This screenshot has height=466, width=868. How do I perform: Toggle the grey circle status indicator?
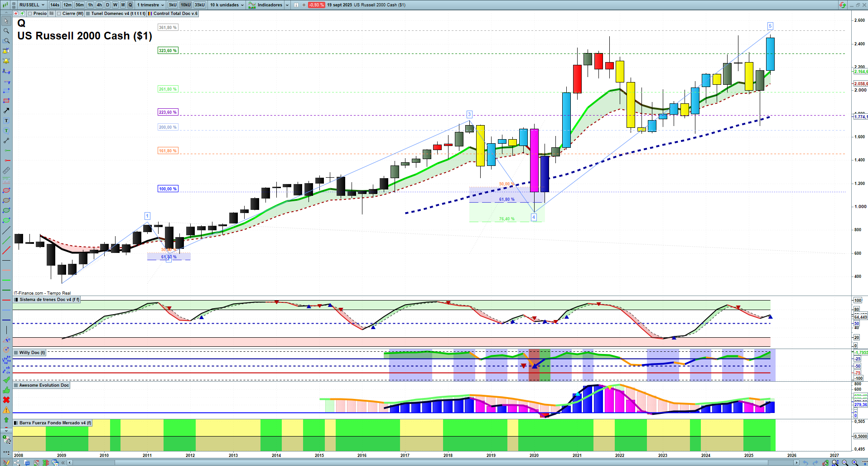(x=304, y=5)
